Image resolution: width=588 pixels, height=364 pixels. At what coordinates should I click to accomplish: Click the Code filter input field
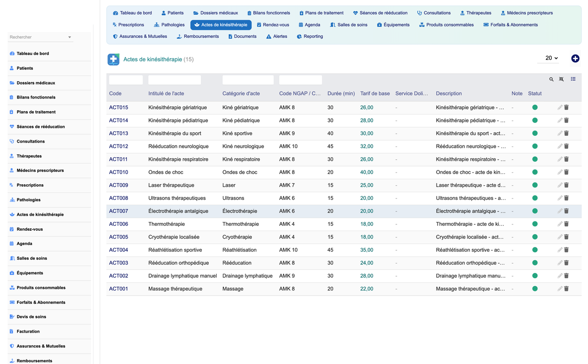pos(126,80)
